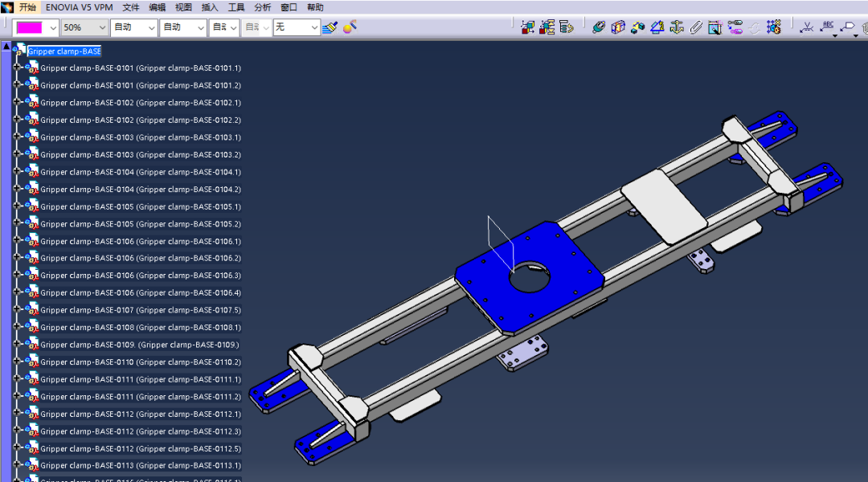Click the Text with Leader ABC icon
Screen dimensions: 868x482
tap(828, 27)
